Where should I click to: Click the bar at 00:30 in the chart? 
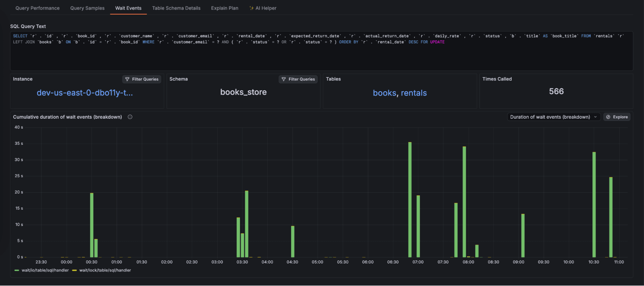click(92, 225)
